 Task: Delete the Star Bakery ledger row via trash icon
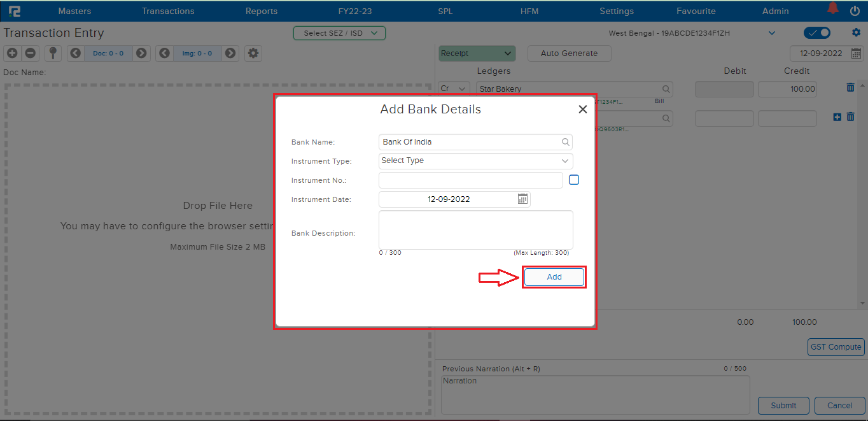tap(850, 87)
